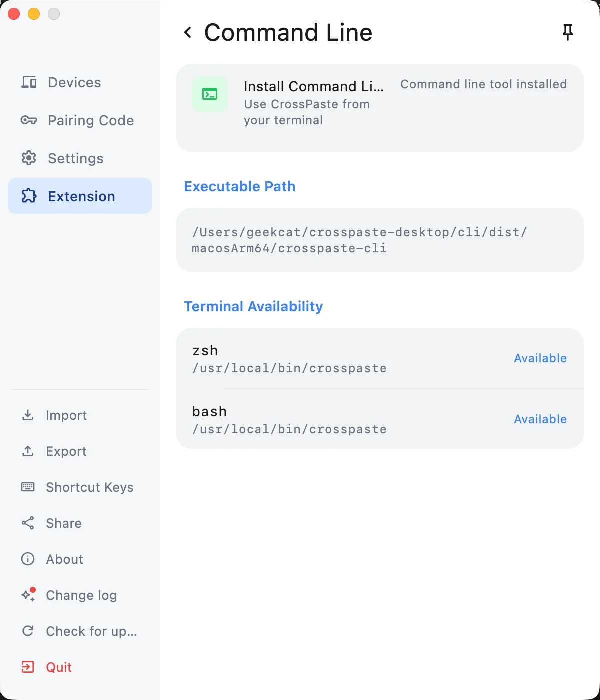Image resolution: width=600 pixels, height=700 pixels.
Task: Open the About page
Action: tap(65, 559)
